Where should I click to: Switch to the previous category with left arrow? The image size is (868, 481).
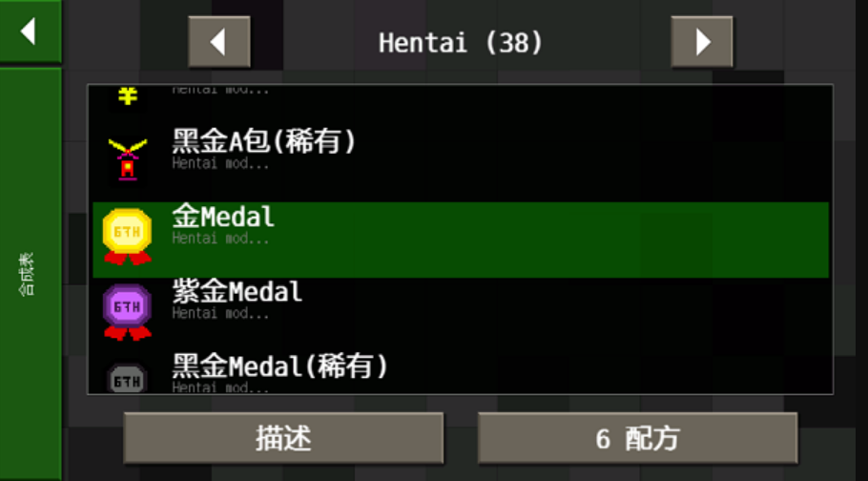pos(219,42)
